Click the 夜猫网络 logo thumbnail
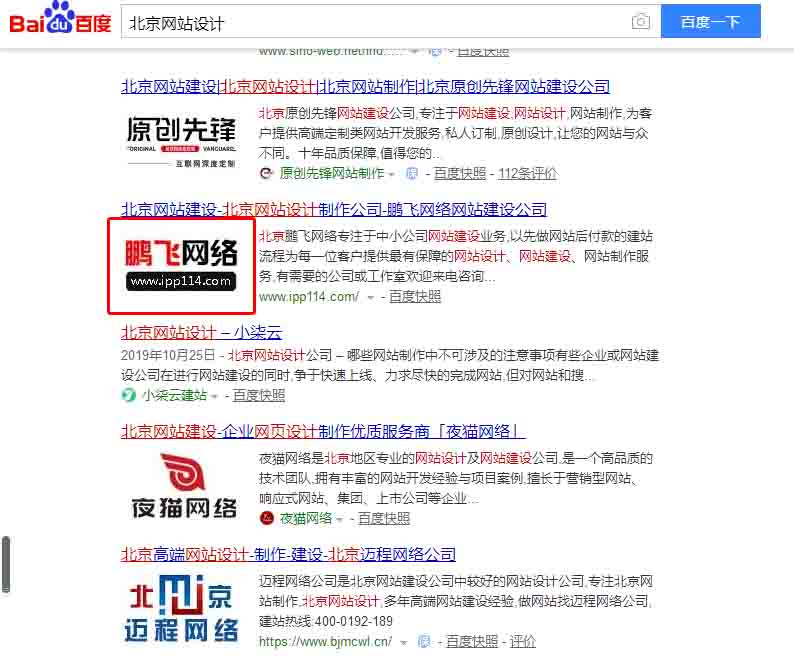Image resolution: width=794 pixels, height=668 pixels. pyautogui.click(x=183, y=486)
